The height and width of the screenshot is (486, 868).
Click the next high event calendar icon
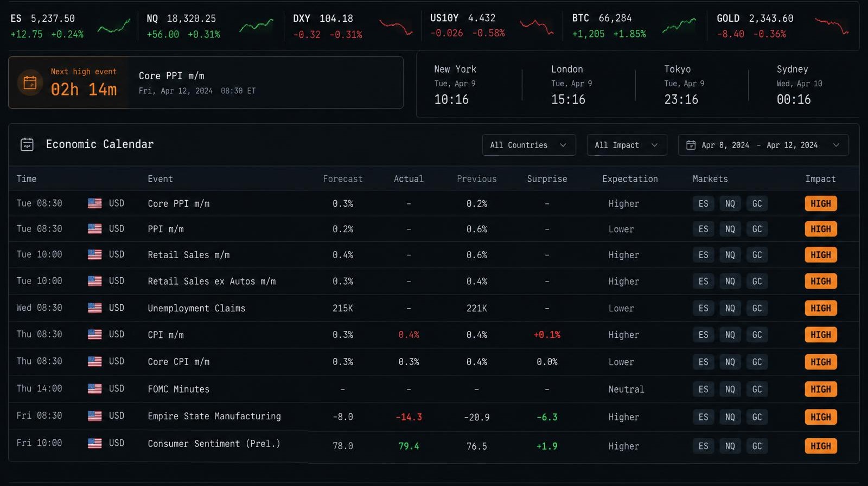(x=30, y=83)
